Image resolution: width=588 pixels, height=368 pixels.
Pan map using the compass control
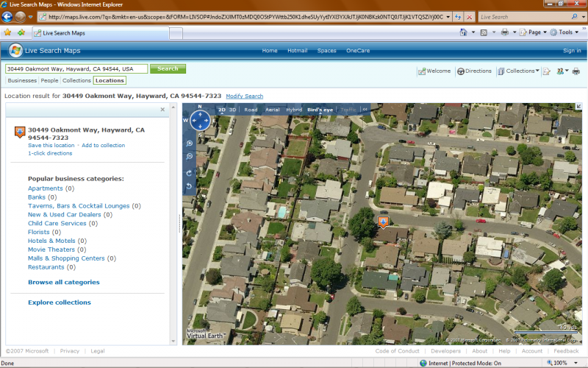pos(199,118)
